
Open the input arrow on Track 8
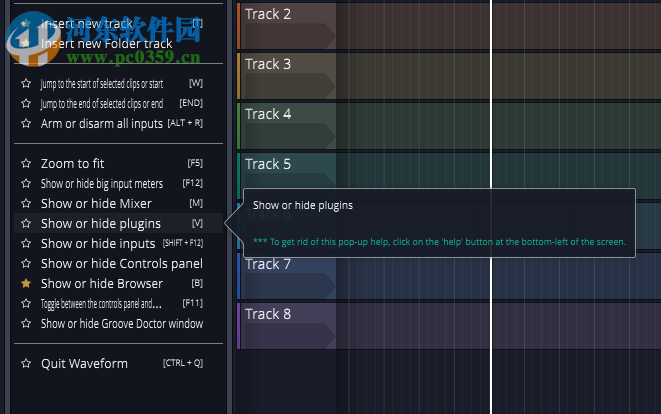[x=290, y=336]
